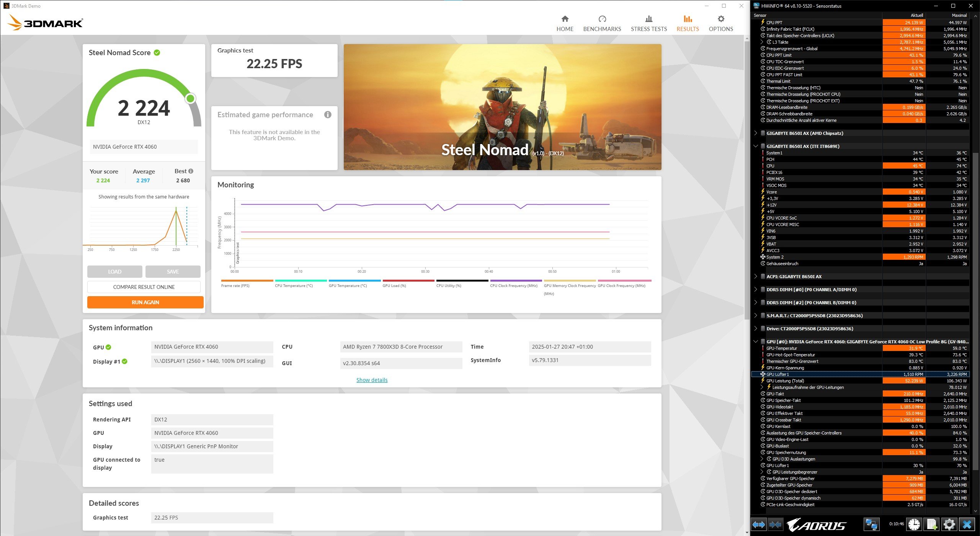Open the BENCHMARKS tab

[602, 23]
